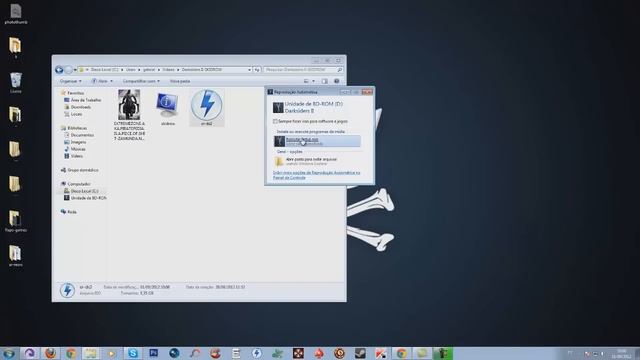Click the system tray clock
Viewport: 640px width, 360px height.
[x=622, y=353]
